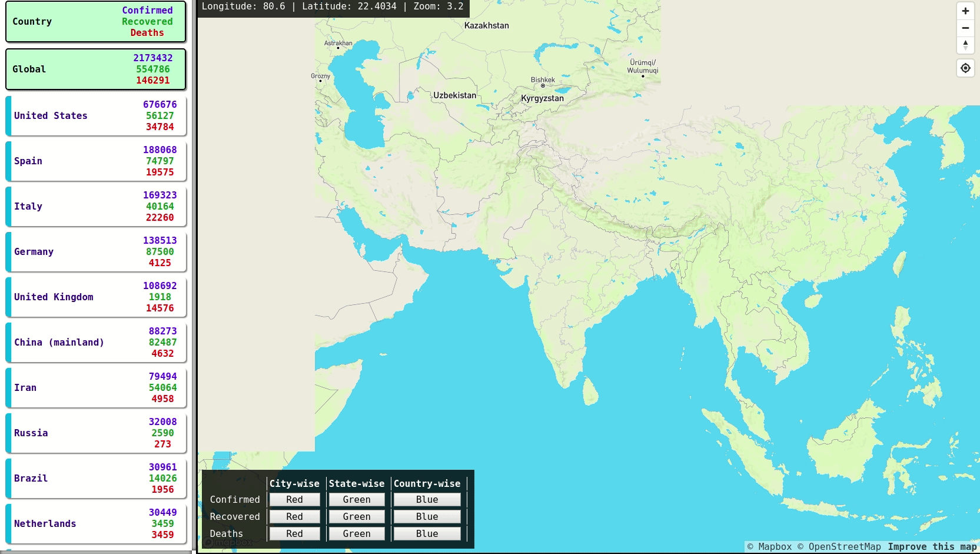Click the Deaths header legend text
Viewport: 980px width, 554px height.
(148, 33)
